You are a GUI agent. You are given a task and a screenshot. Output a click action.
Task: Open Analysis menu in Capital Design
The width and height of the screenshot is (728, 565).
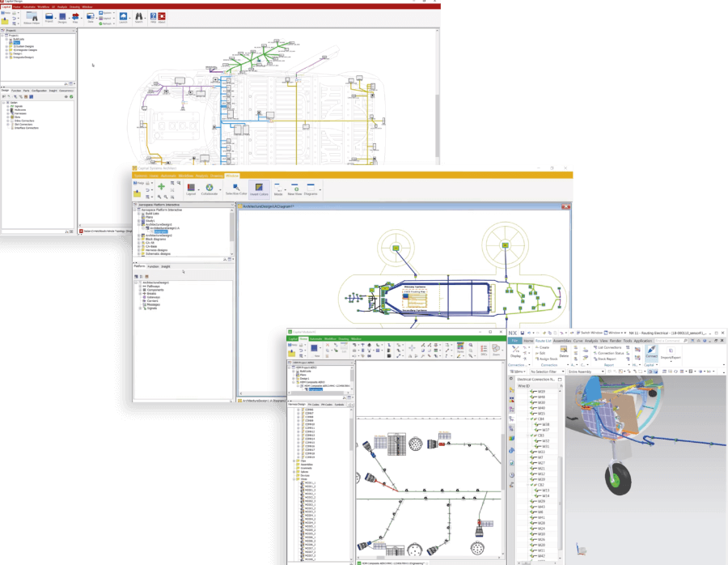(61, 7)
